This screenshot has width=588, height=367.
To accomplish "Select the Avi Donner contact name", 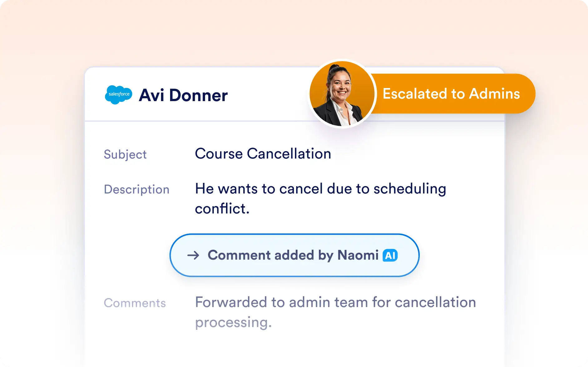I will pos(183,95).
